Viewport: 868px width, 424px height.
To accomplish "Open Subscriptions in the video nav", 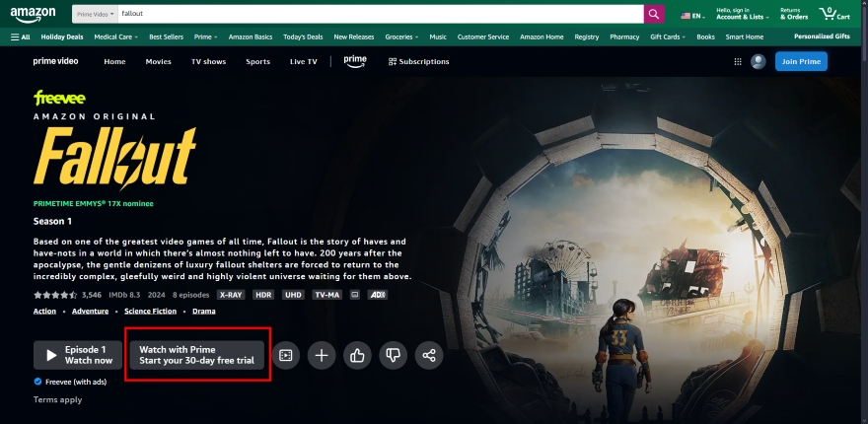I will point(418,61).
